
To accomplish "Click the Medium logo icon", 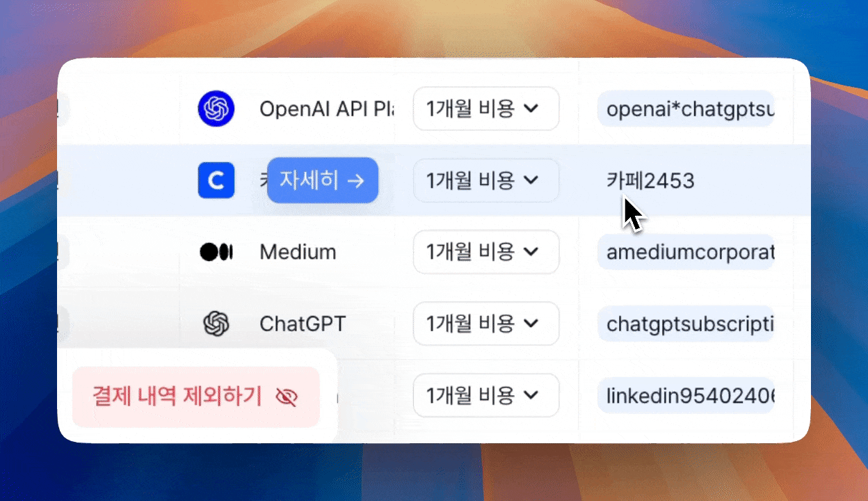I will coord(216,252).
